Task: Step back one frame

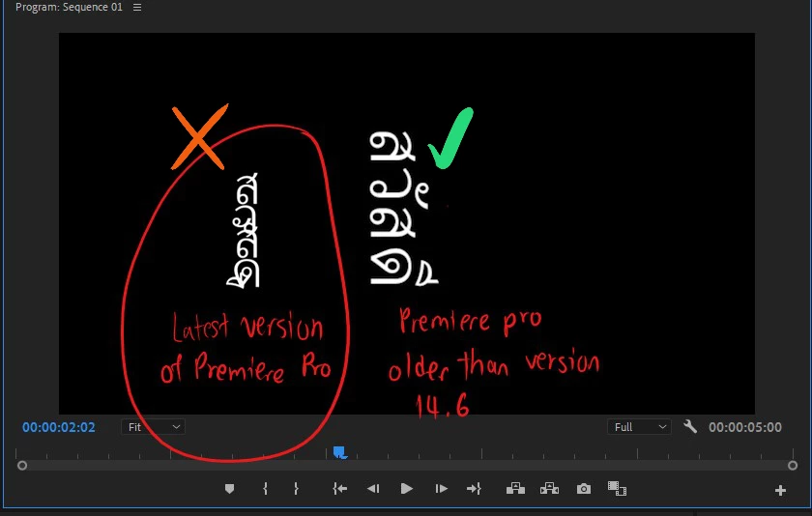Action: pyautogui.click(x=373, y=489)
